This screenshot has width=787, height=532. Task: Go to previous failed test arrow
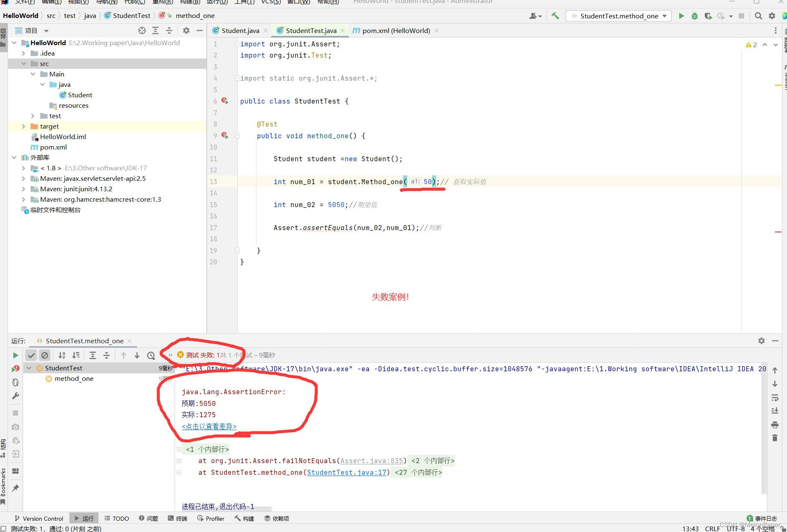[124, 355]
